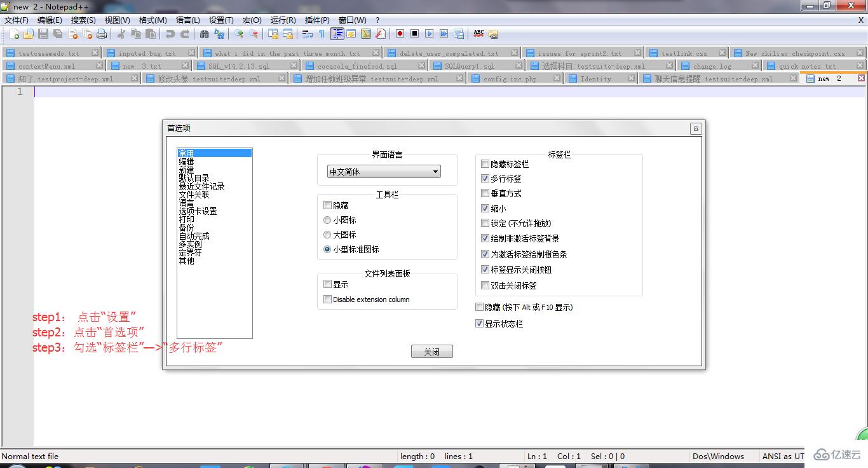This screenshot has height=468, width=868.
Task: Save the current file via toolbar
Action: (43, 34)
